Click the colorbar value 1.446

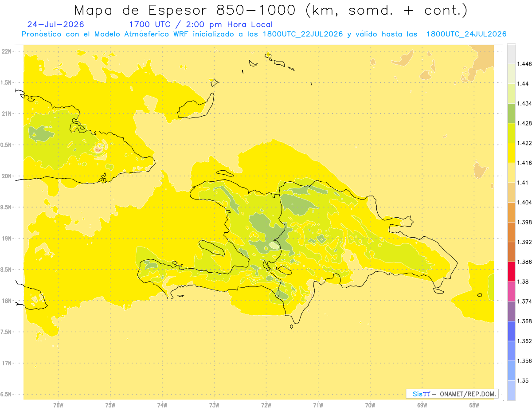[525, 64]
